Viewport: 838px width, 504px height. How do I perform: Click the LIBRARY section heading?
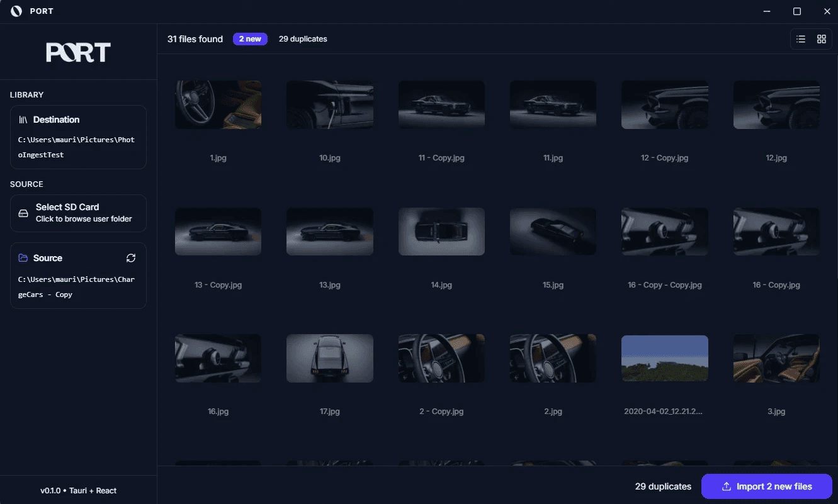pyautogui.click(x=27, y=95)
